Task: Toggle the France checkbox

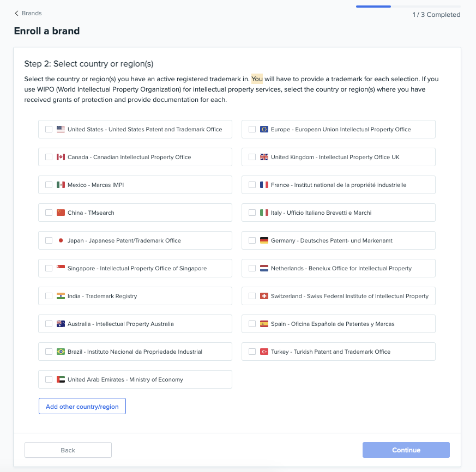Action: point(252,185)
